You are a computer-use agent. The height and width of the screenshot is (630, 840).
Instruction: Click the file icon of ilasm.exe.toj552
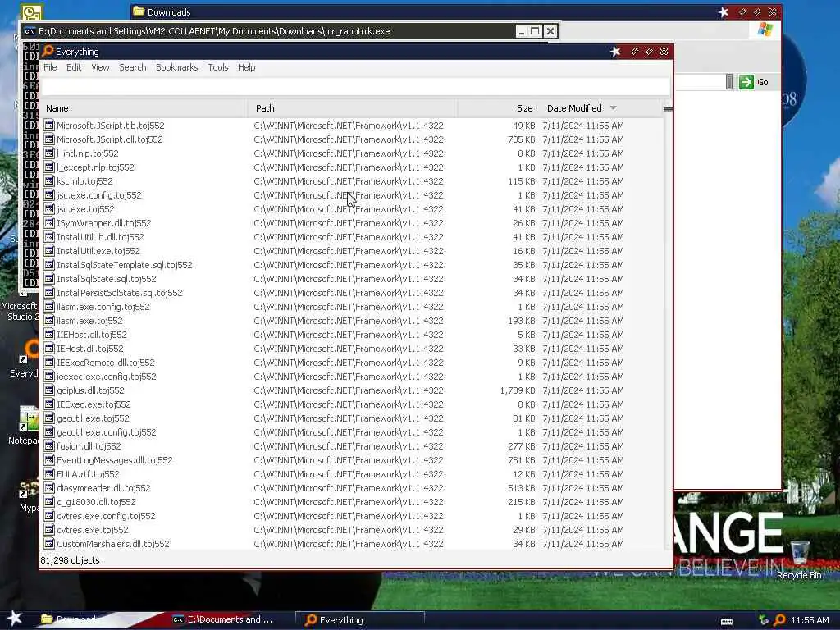tap(49, 321)
